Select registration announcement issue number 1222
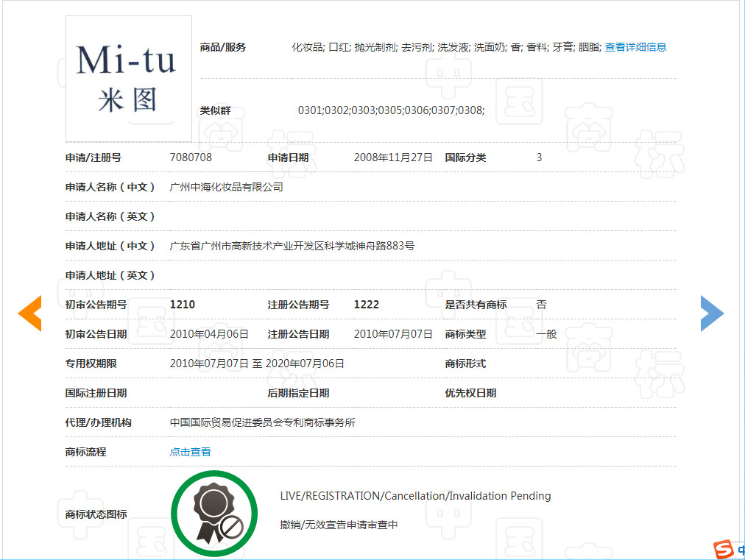This screenshot has height=560, width=745. (367, 305)
